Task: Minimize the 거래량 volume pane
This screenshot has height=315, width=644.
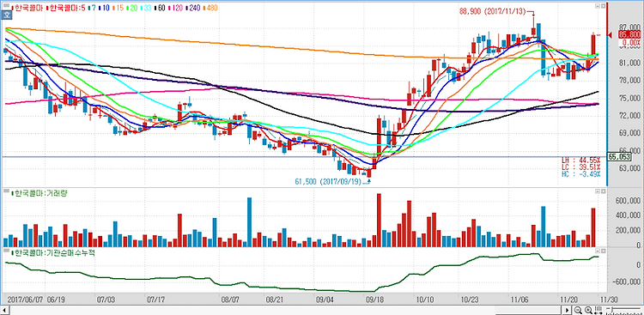Action: click(x=598, y=191)
